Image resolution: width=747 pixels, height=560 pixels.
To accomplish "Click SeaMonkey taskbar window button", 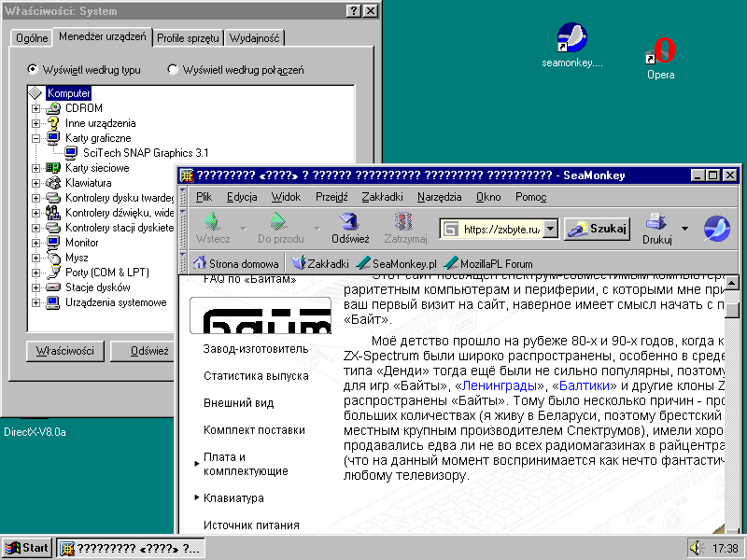I will (x=131, y=548).
